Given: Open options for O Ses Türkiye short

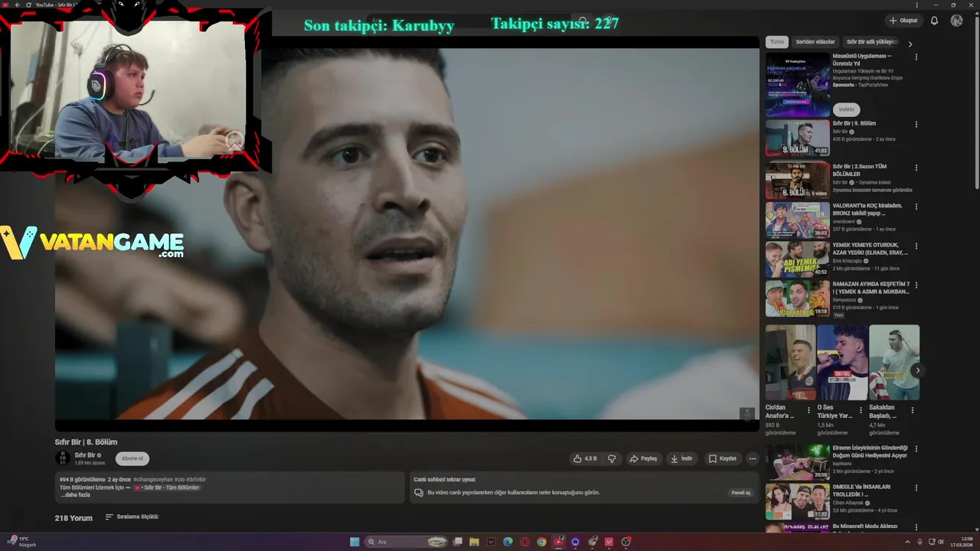Looking at the screenshot, I should [x=861, y=410].
